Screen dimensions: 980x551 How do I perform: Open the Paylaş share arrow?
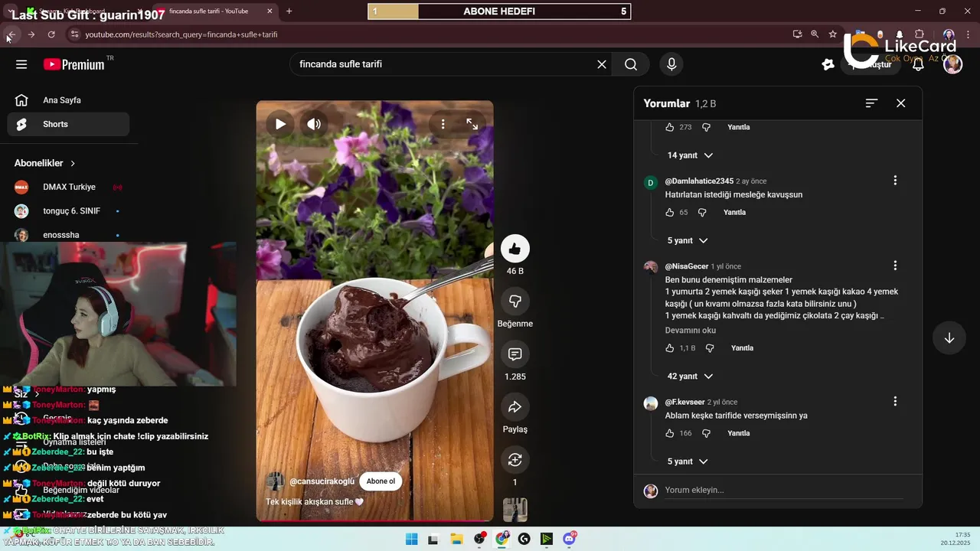[x=515, y=407]
